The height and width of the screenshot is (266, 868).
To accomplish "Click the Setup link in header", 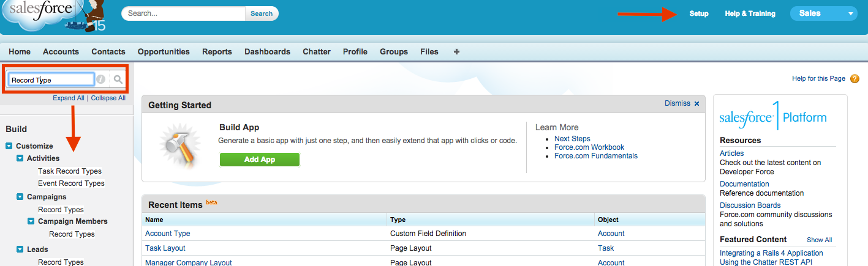I will coord(699,13).
